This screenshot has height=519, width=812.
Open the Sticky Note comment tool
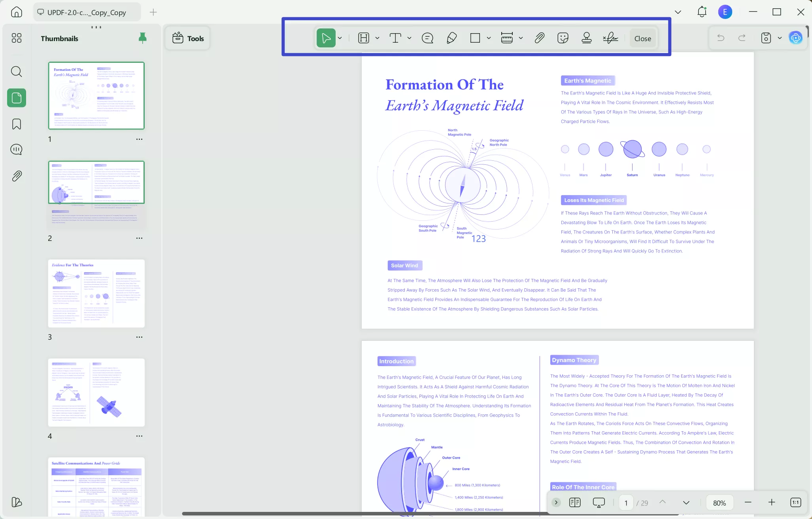point(427,38)
